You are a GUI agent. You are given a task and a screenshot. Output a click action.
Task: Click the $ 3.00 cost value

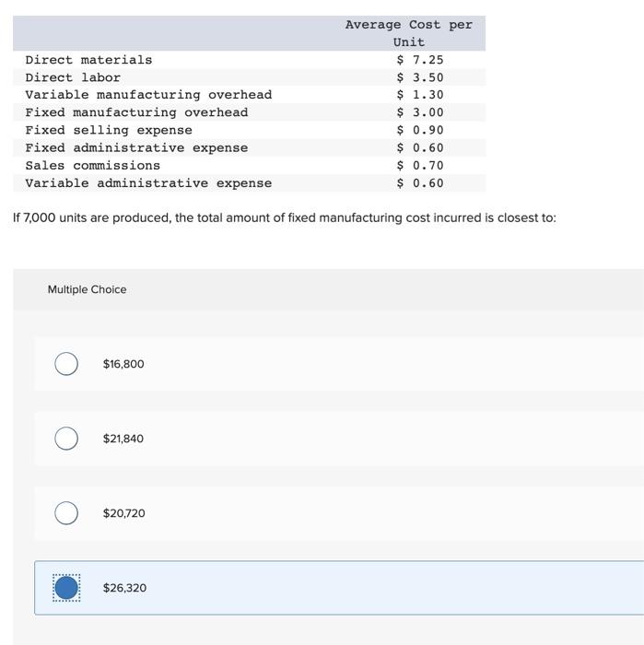(x=420, y=112)
